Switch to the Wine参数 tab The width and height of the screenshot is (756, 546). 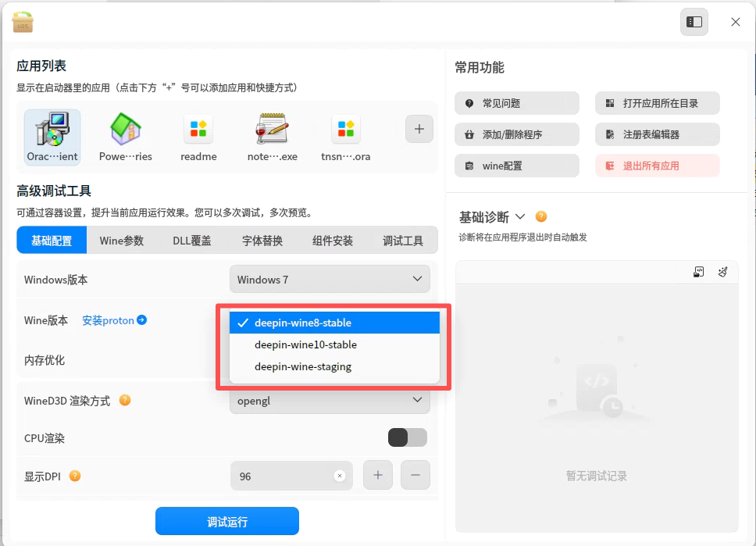coord(122,241)
